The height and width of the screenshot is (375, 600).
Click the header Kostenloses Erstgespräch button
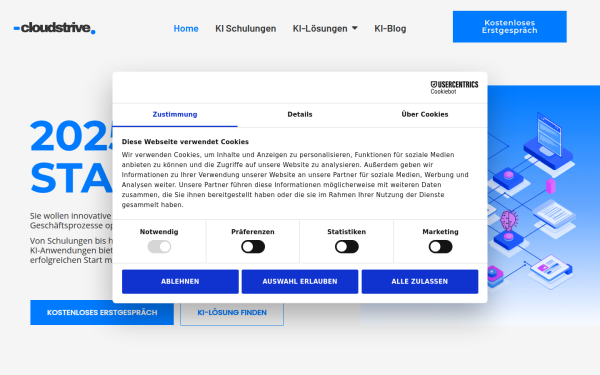click(510, 27)
